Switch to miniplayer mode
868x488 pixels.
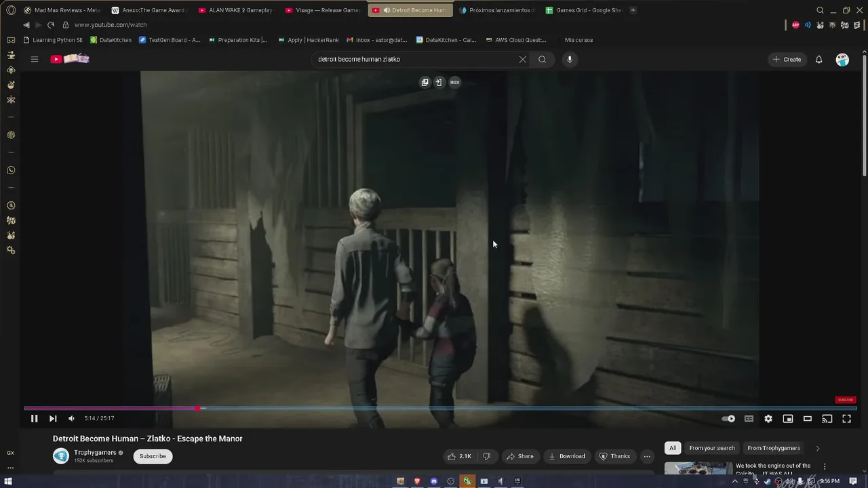coord(788,419)
